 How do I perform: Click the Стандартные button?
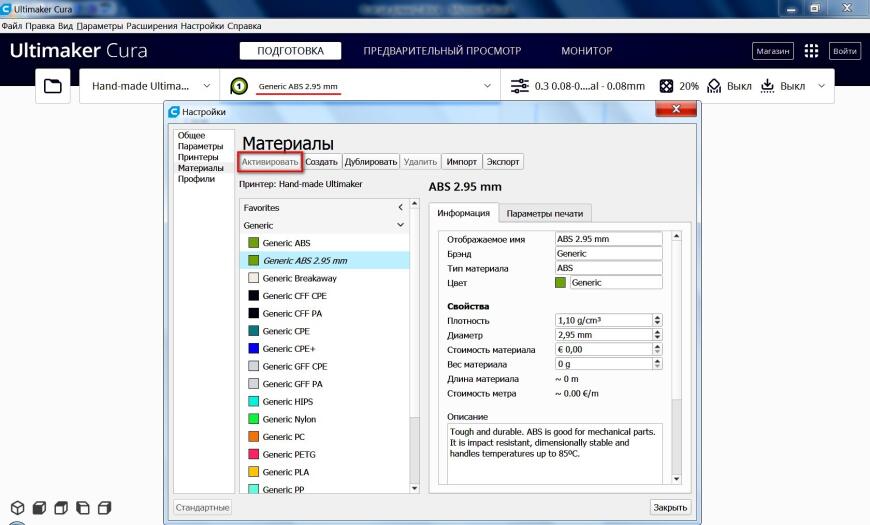coord(202,507)
